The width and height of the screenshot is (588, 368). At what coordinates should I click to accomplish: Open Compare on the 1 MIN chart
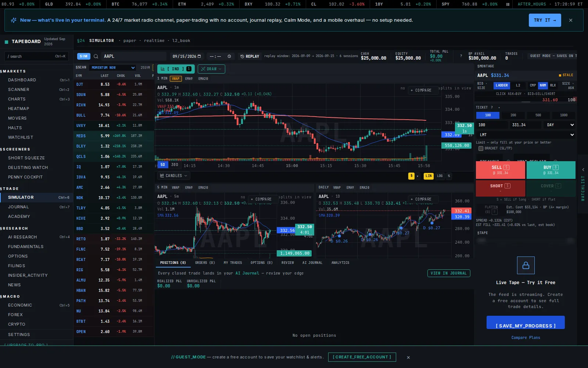423,91
